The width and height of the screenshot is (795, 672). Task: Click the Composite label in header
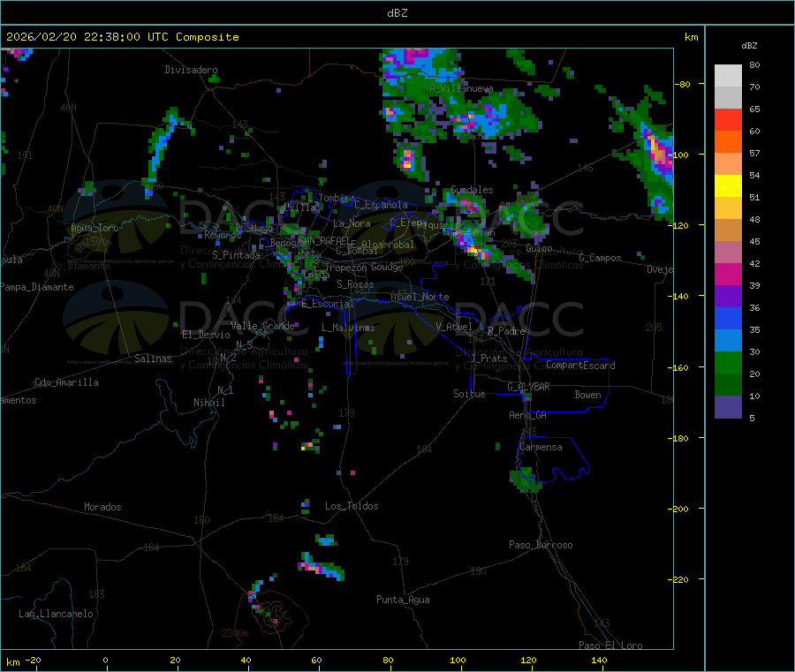[208, 37]
